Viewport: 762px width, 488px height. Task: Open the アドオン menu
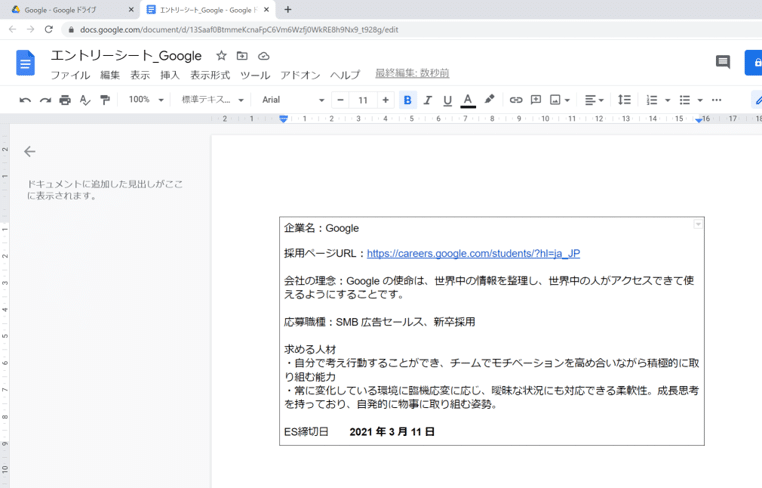coord(300,75)
